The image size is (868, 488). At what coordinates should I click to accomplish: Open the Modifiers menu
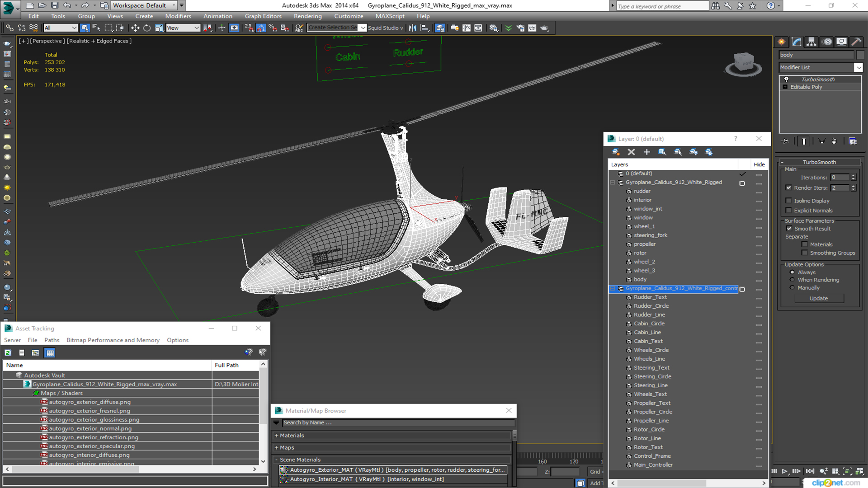click(x=178, y=16)
